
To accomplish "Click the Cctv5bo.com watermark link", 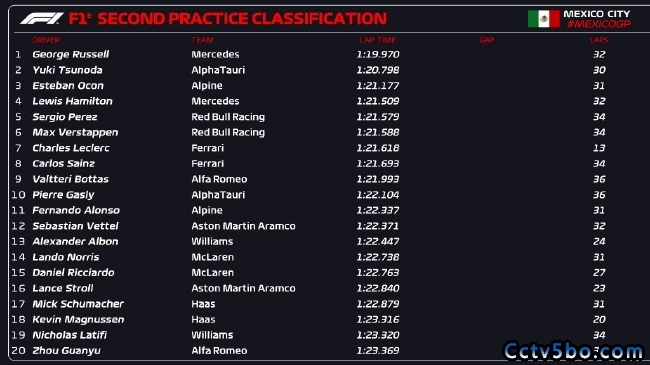I will pos(573,351).
